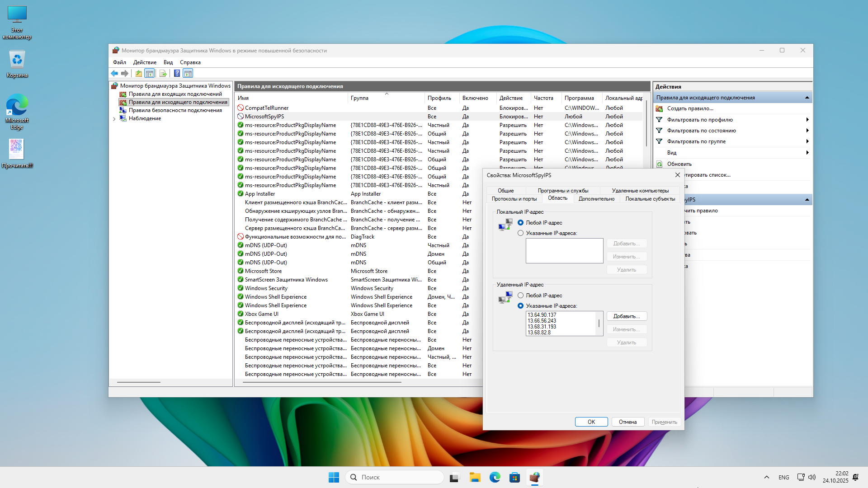This screenshot has height=488, width=868.
Task: Click the Export list toolbar icon
Action: (x=163, y=73)
